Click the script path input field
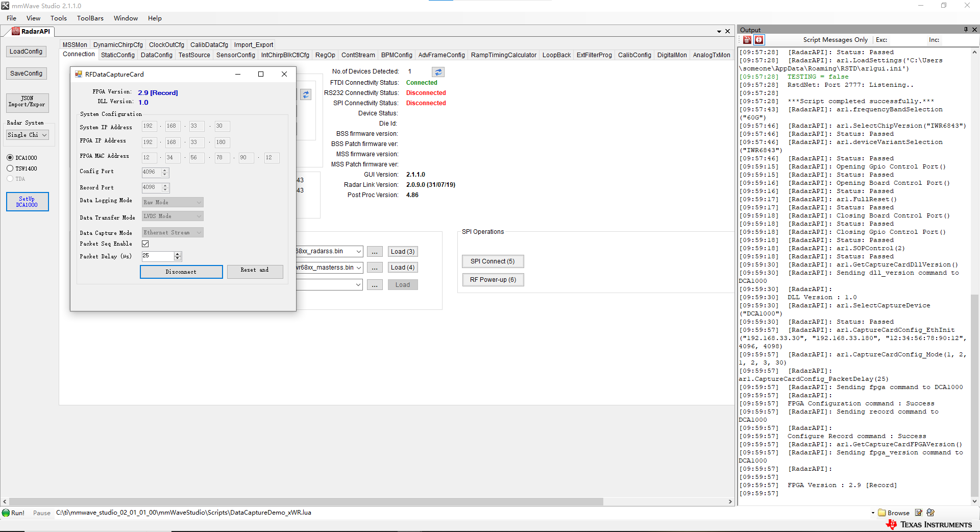The image size is (980, 532). pyautogui.click(x=462, y=513)
